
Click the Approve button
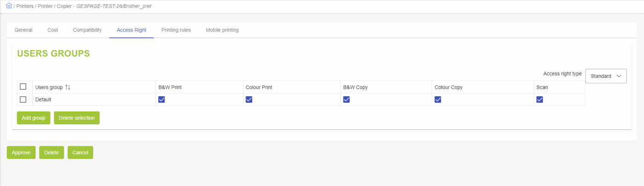click(x=21, y=152)
